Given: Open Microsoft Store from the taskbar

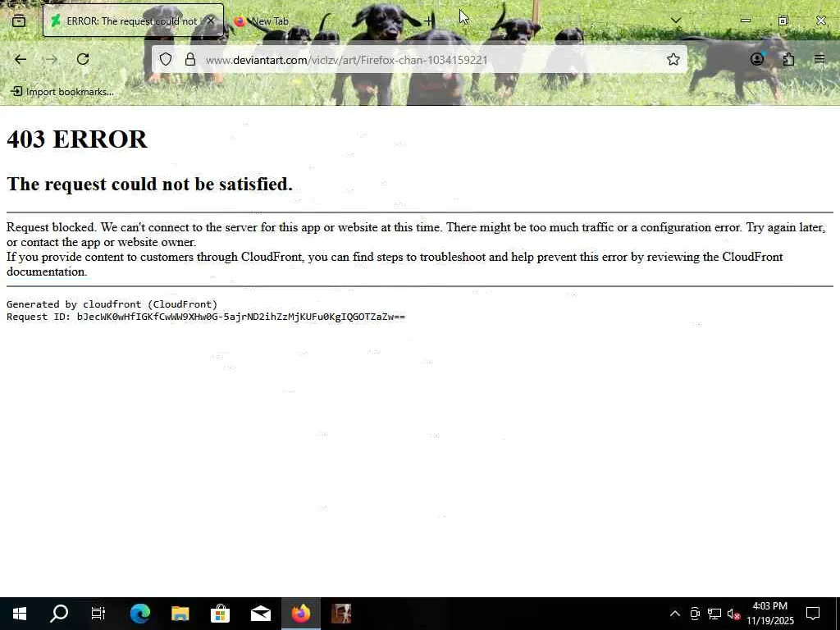Looking at the screenshot, I should pos(220,614).
